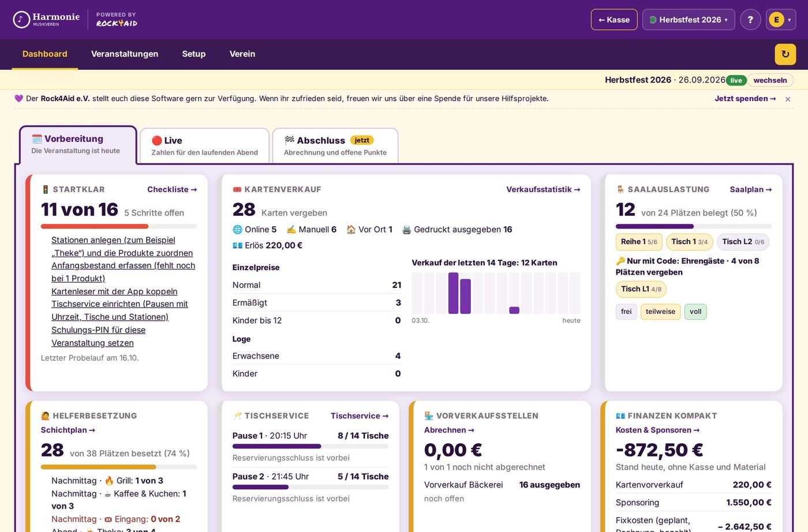Click the Harmonie Musikverein logo

coord(46,20)
